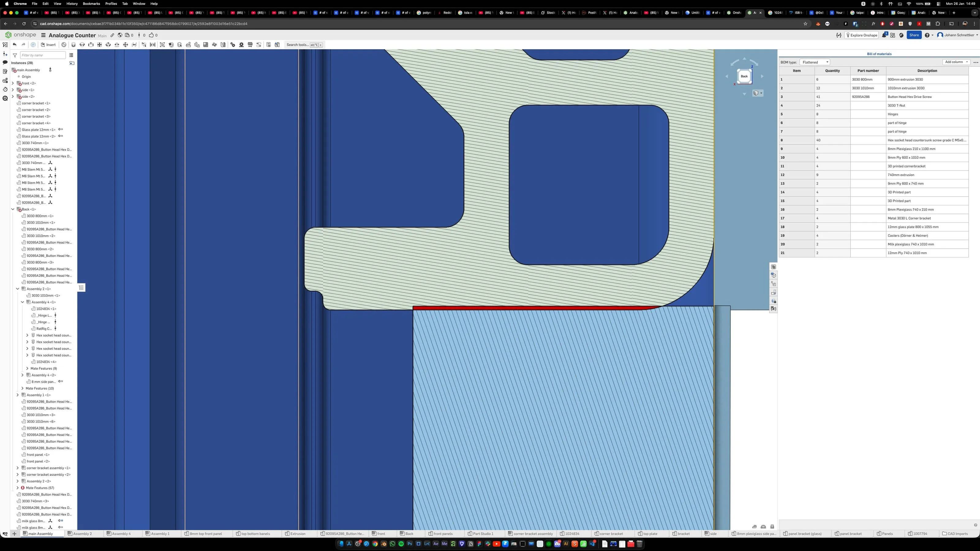The image size is (980, 551).
Task: Open the Johann Schnettker account menu
Action: pyautogui.click(x=958, y=35)
